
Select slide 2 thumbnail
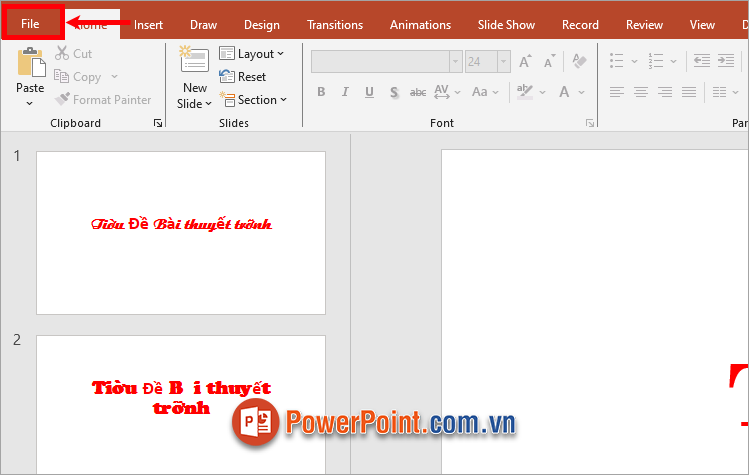181,404
